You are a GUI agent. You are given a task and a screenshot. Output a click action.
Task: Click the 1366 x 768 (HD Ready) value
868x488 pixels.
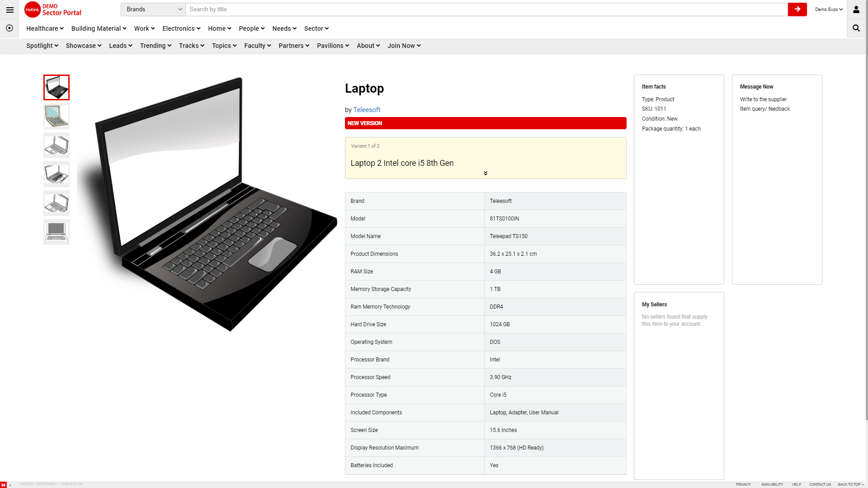coord(516,448)
